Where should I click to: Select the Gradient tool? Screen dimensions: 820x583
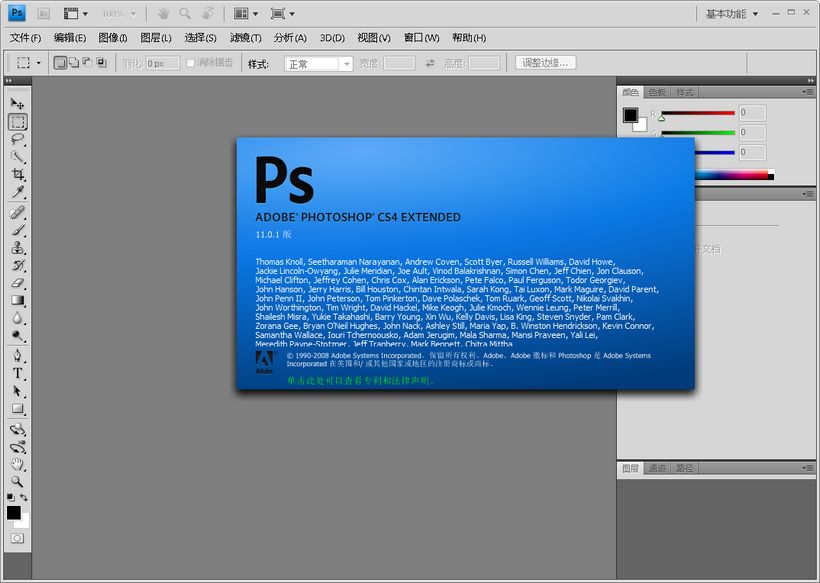coord(17,301)
